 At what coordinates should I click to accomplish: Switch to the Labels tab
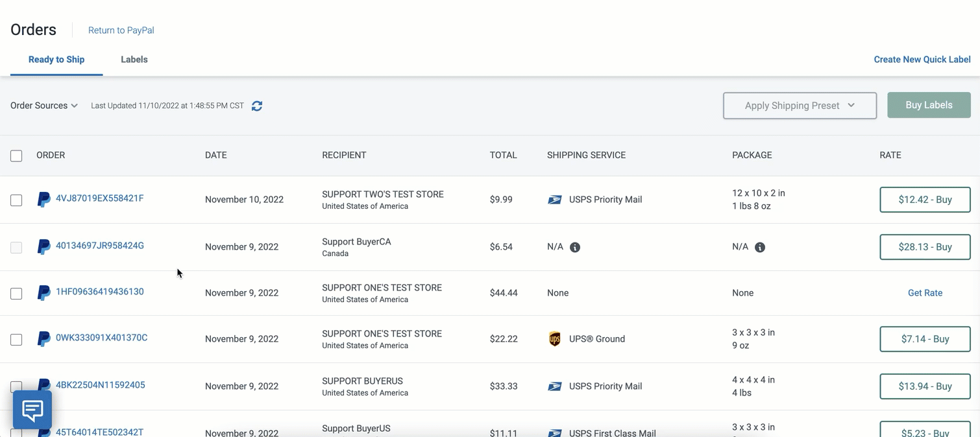click(x=134, y=60)
